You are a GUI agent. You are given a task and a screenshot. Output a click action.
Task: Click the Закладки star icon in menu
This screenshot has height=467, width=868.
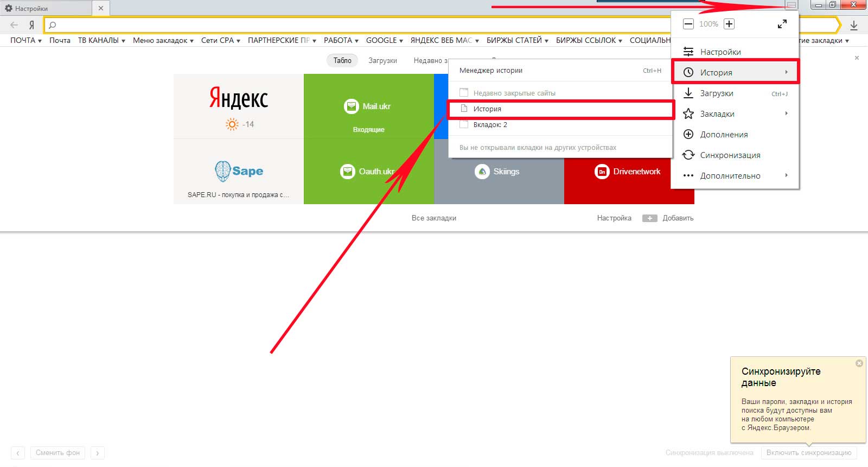[x=688, y=113]
